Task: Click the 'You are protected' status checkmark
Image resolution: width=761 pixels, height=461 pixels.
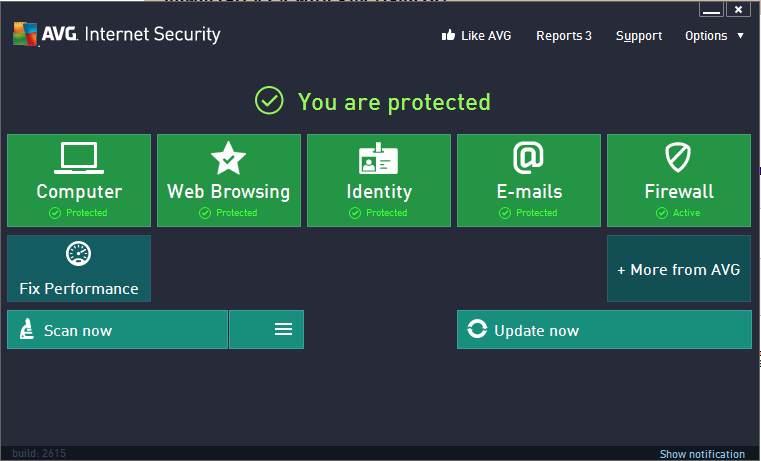Action: coord(269,101)
